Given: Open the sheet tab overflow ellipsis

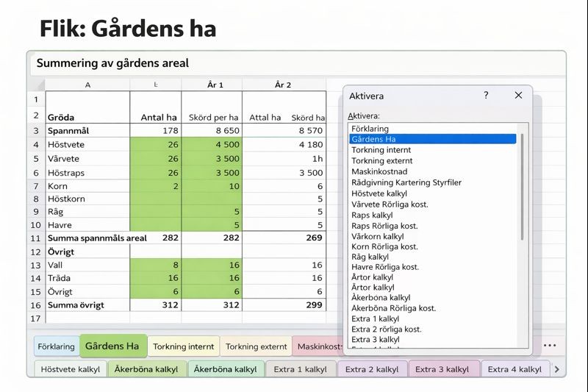Looking at the screenshot, I should click(x=549, y=346).
